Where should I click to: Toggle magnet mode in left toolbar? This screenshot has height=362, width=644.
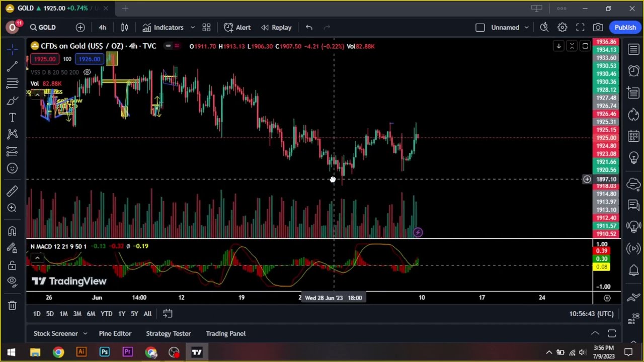pos(13,231)
